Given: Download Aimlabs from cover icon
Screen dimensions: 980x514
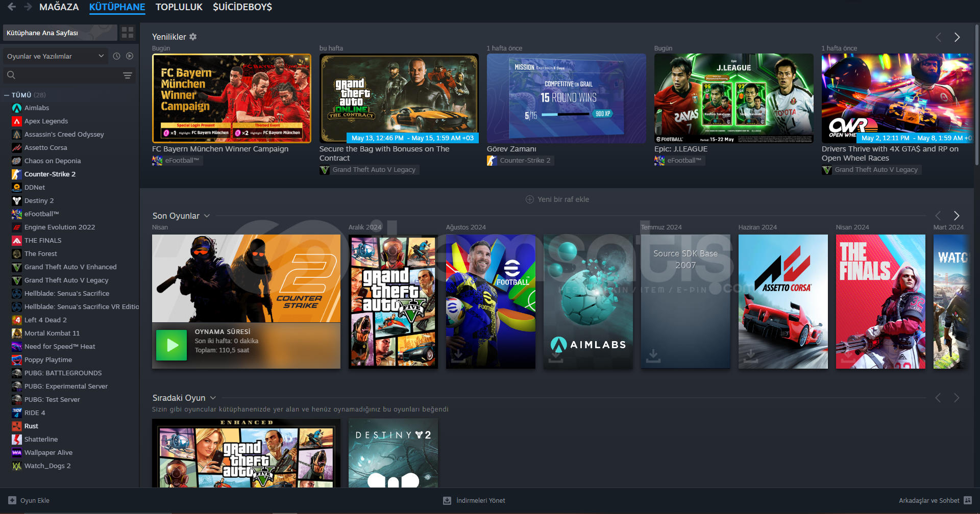Looking at the screenshot, I should (x=555, y=355).
